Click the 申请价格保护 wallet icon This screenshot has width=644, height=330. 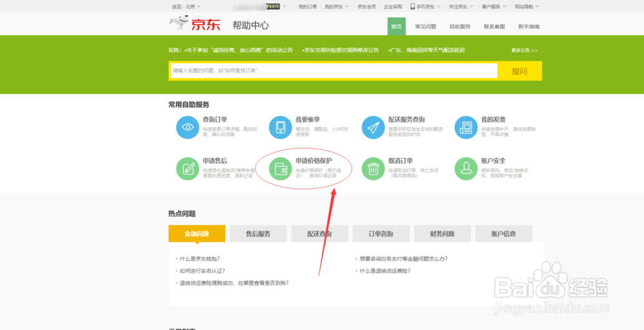coord(281,168)
